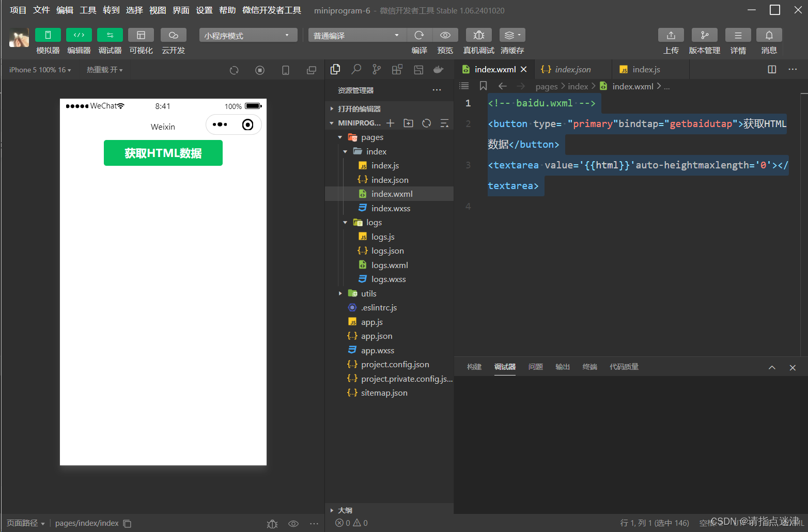Toggle the simulator phone device icon
Image resolution: width=808 pixels, height=532 pixels.
pyautogui.click(x=286, y=70)
